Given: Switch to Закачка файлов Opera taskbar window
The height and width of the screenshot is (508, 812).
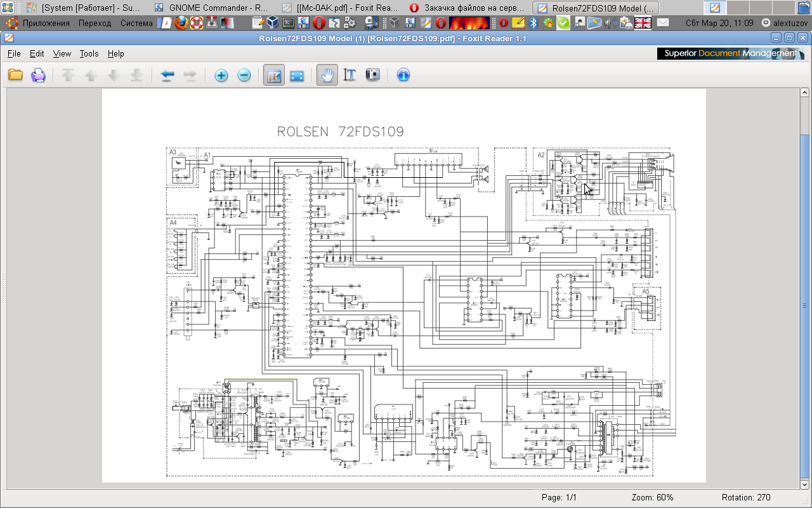Looking at the screenshot, I should coord(468,8).
